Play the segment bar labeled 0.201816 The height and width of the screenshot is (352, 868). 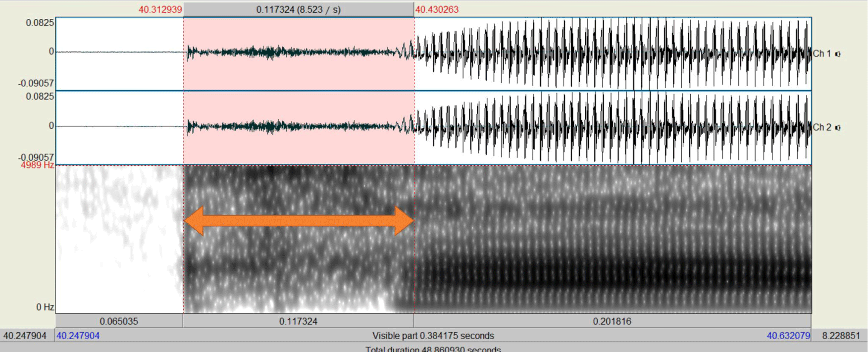pos(613,321)
